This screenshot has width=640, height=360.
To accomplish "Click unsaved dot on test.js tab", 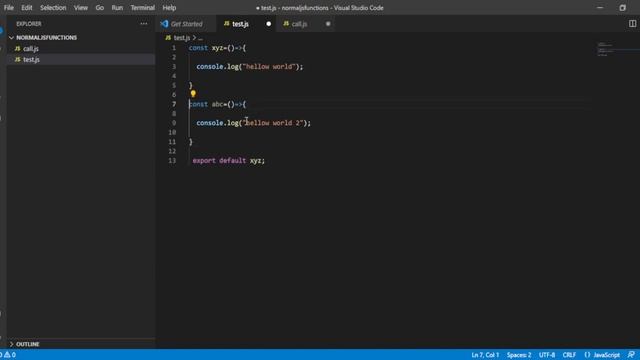I will coord(269,24).
